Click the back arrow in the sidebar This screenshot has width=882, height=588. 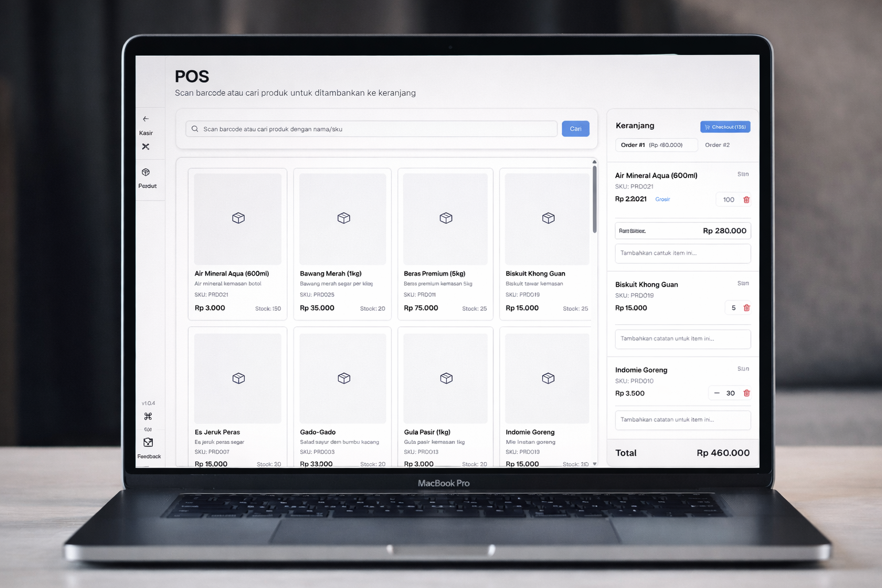pyautogui.click(x=146, y=119)
